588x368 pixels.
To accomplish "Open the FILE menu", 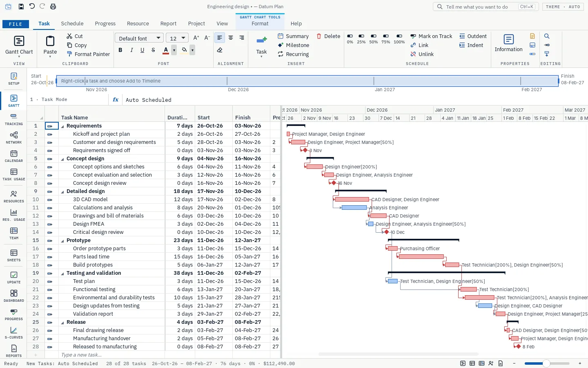I will [16, 24].
